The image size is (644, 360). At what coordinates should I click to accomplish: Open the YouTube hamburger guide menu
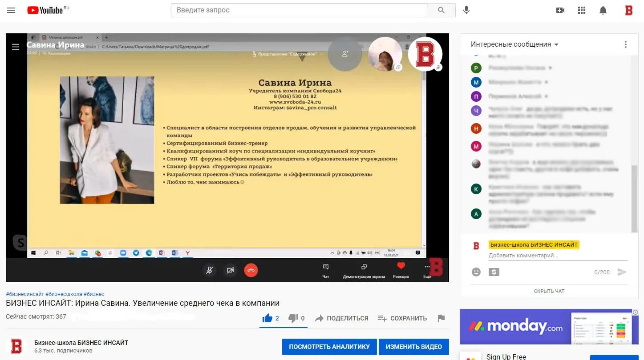[x=11, y=10]
